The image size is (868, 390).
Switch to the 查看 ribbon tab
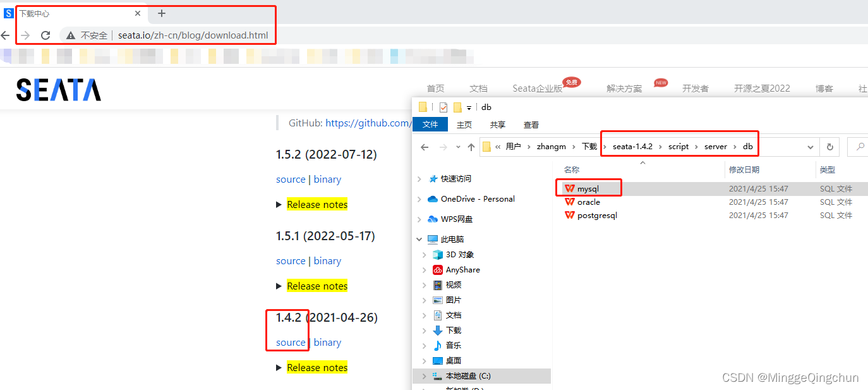click(x=531, y=125)
